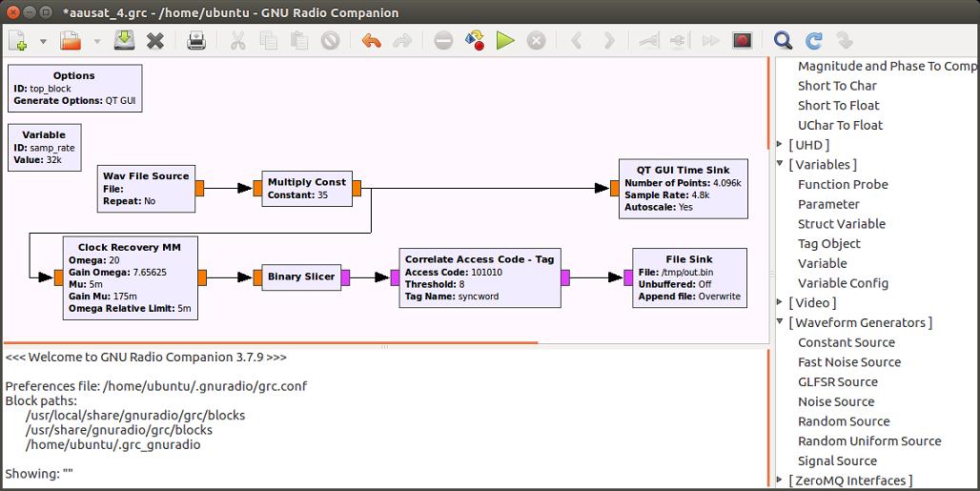980x491 pixels.
Task: Select Struct Variable block
Action: click(x=841, y=224)
